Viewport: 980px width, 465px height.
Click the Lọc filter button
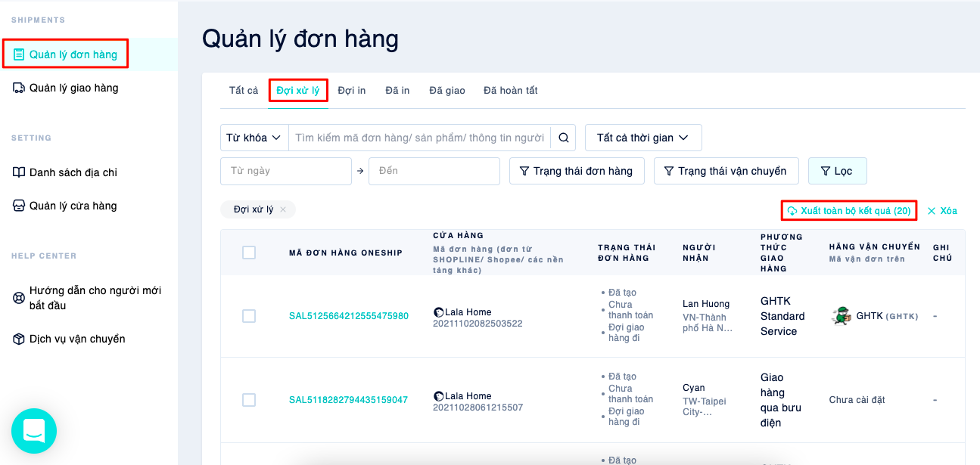tap(838, 171)
